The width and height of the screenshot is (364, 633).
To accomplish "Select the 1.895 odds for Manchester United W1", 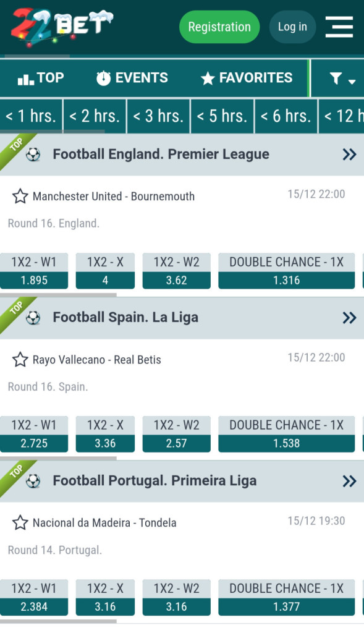I will (34, 279).
